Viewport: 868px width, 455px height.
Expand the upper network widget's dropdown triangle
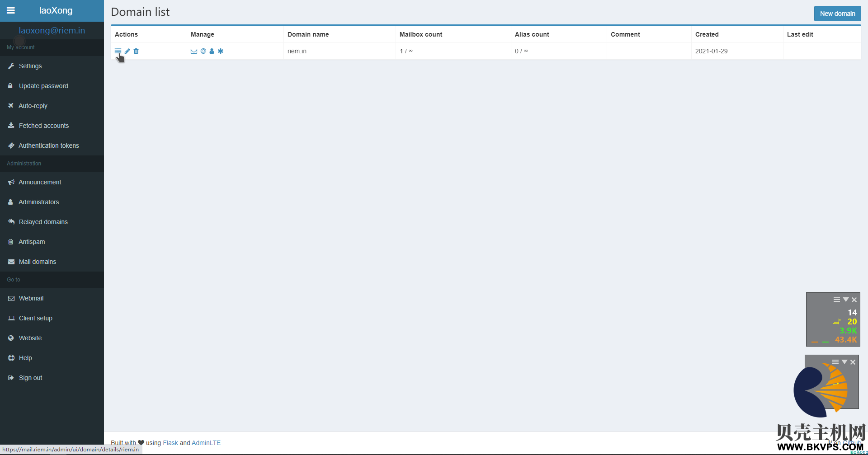[x=846, y=300]
